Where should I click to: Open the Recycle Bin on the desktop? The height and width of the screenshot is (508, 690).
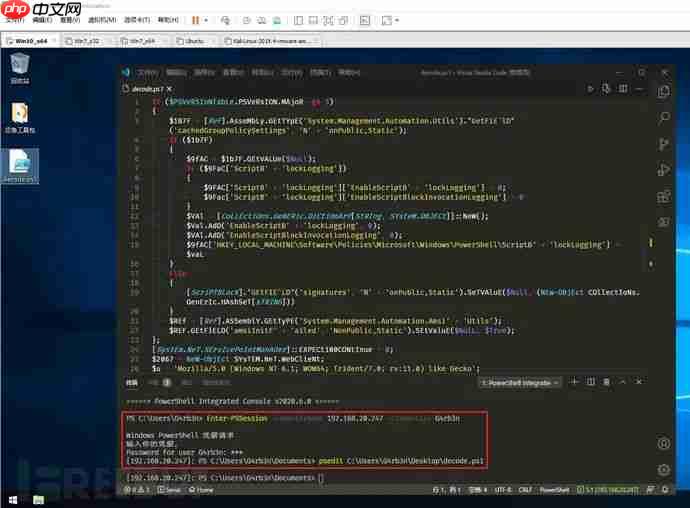20,68
